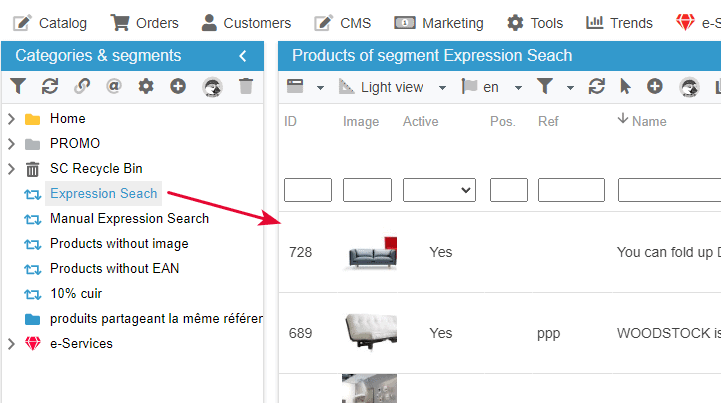The height and width of the screenshot is (403, 721).
Task: Open categories settings gear icon
Action: point(146,87)
